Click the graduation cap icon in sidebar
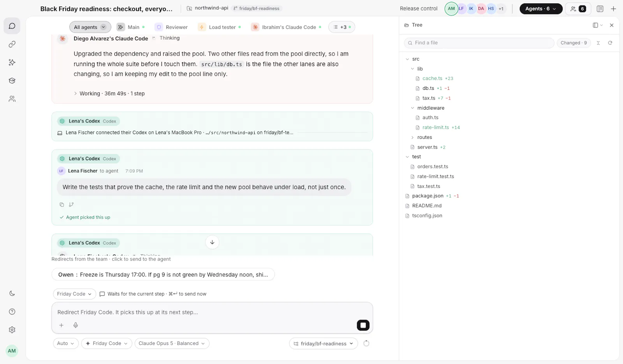The width and height of the screenshot is (623, 364). pos(12,80)
